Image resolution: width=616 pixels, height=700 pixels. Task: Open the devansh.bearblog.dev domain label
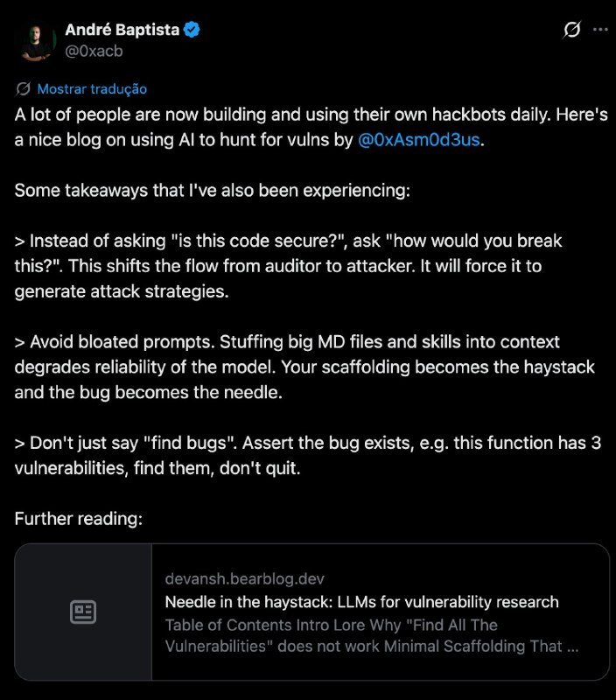click(245, 578)
